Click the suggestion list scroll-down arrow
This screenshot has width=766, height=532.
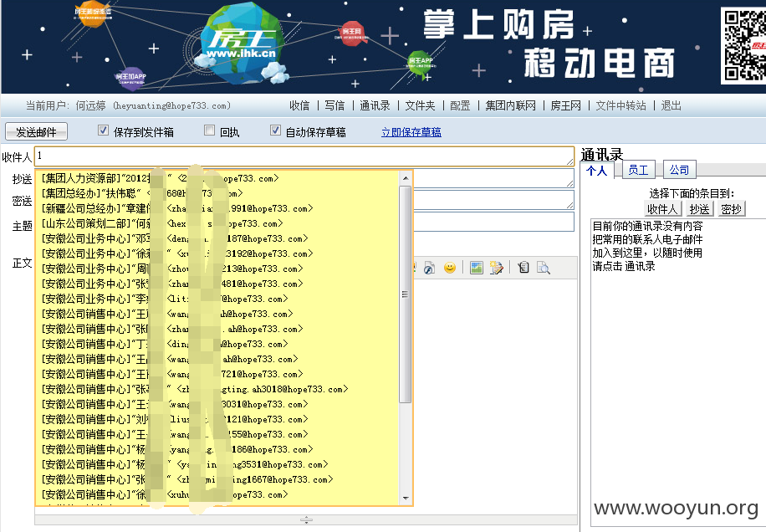pos(406,498)
